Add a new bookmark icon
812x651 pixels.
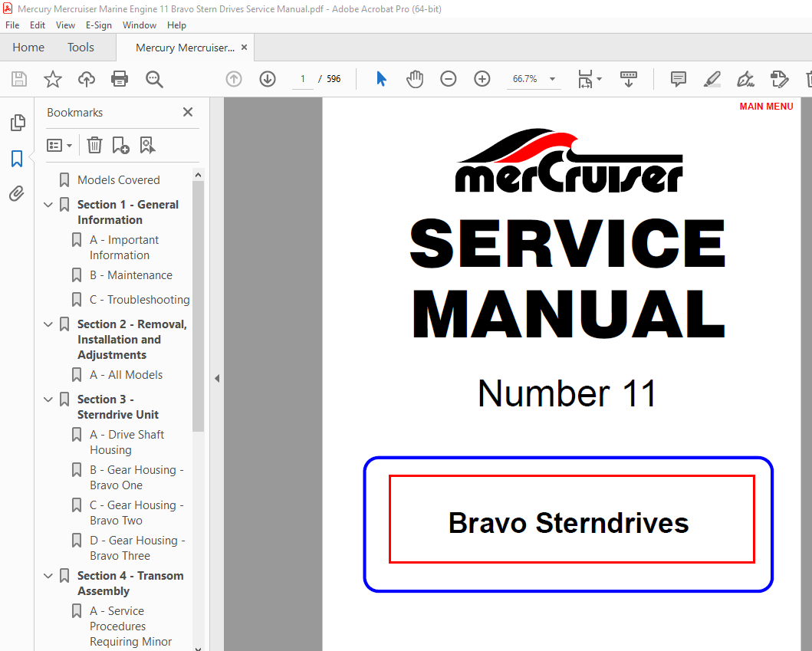120,146
